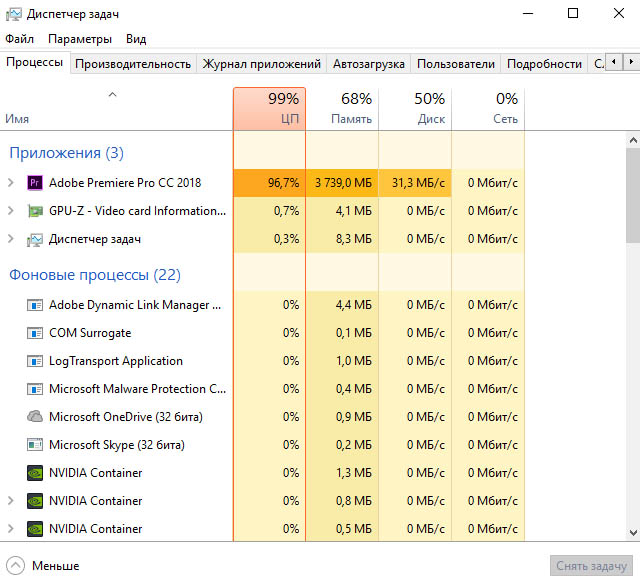Screen dimensions: 640x588
Task: Select the Microsoft Malware Protection row
Action: (262, 389)
